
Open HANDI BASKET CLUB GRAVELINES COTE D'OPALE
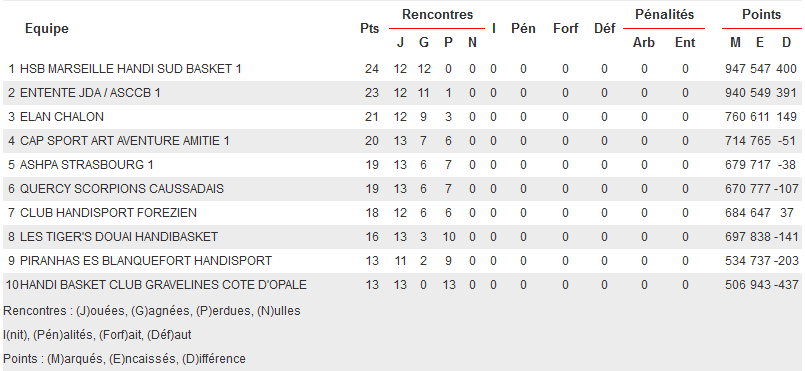click(x=163, y=285)
